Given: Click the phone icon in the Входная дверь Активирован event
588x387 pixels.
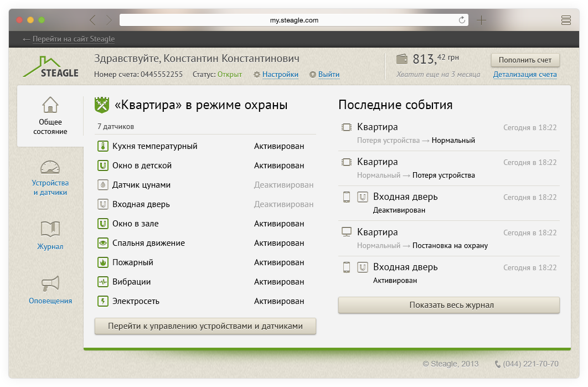Looking at the screenshot, I should coord(347,267).
